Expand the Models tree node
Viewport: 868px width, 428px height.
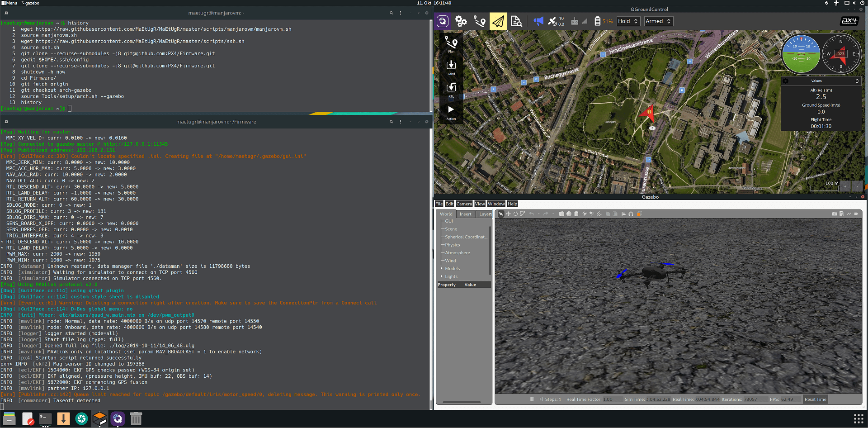pos(442,269)
